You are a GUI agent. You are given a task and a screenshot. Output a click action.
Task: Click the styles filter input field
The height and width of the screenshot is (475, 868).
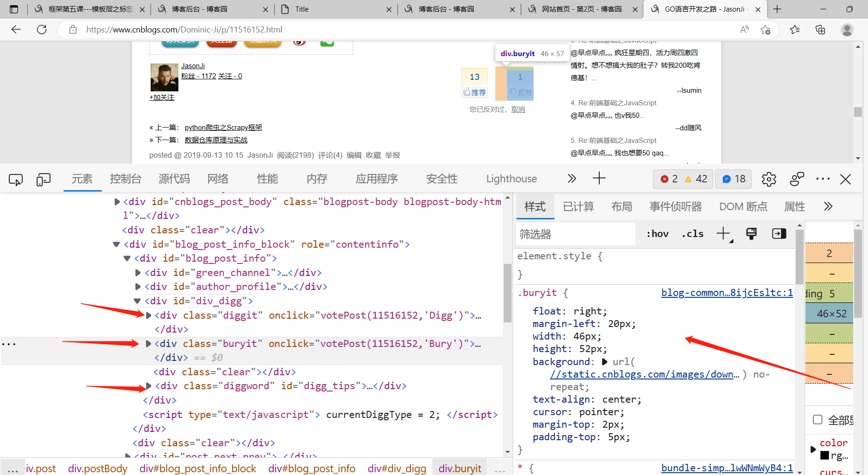point(576,234)
